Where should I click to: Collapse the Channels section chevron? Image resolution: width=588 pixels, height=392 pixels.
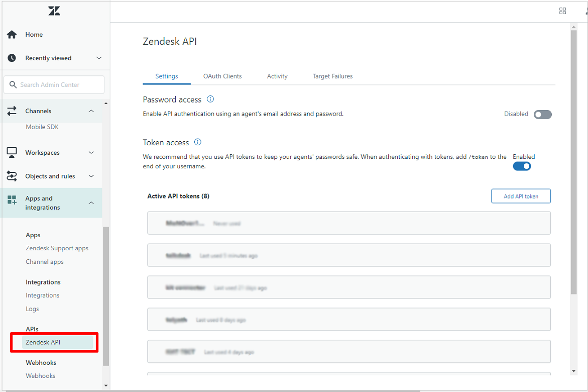(x=91, y=111)
